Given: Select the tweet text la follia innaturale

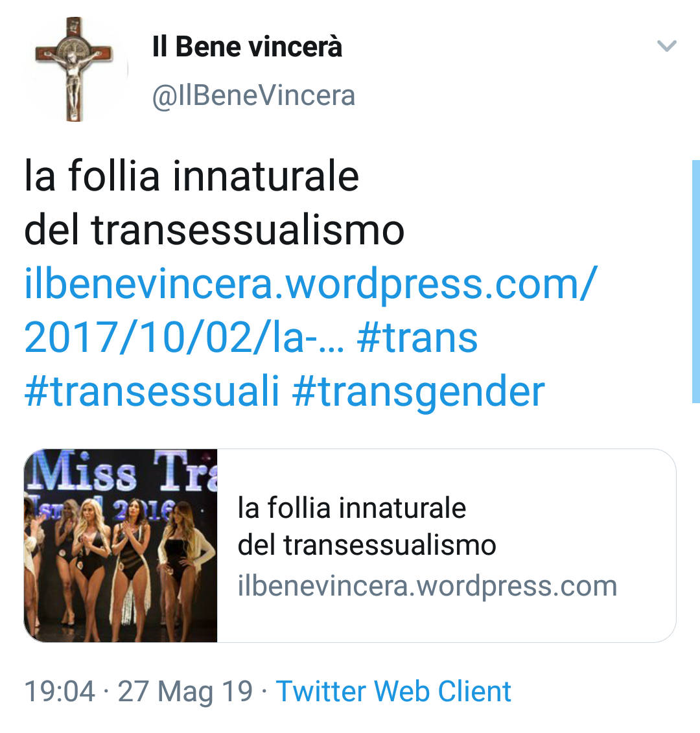Looking at the screenshot, I should click(x=191, y=176).
